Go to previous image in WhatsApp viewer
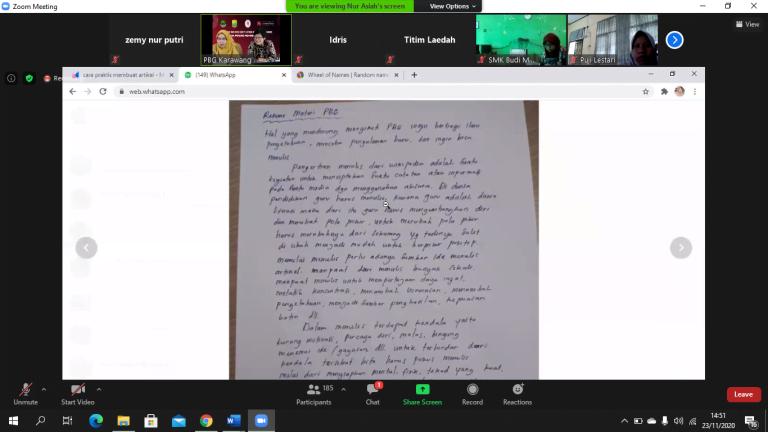The image size is (768, 432). pyautogui.click(x=86, y=248)
